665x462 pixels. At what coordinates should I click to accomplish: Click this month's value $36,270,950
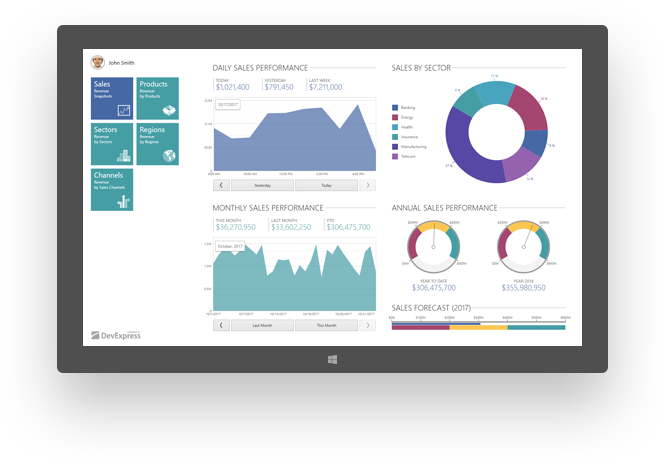point(236,227)
